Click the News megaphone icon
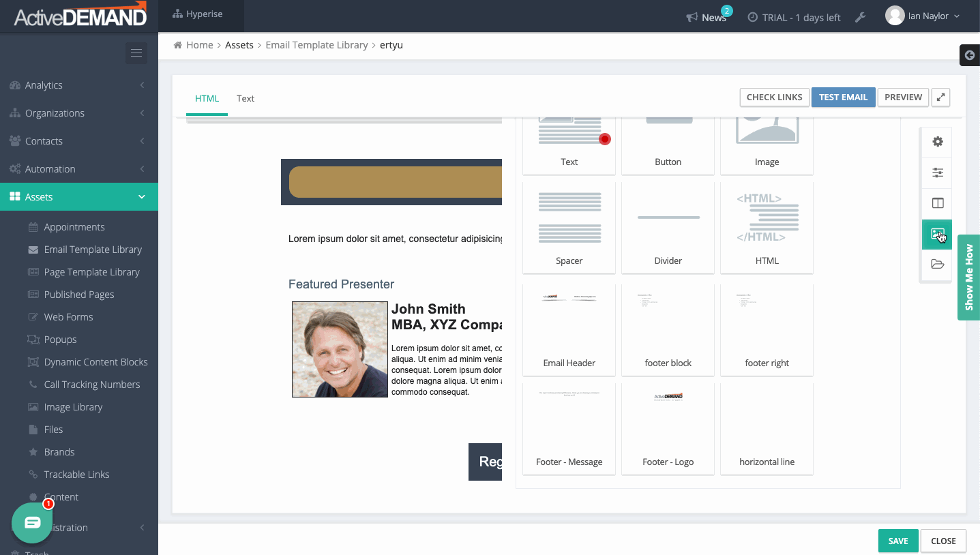The width and height of the screenshot is (980, 555). pyautogui.click(x=692, y=17)
